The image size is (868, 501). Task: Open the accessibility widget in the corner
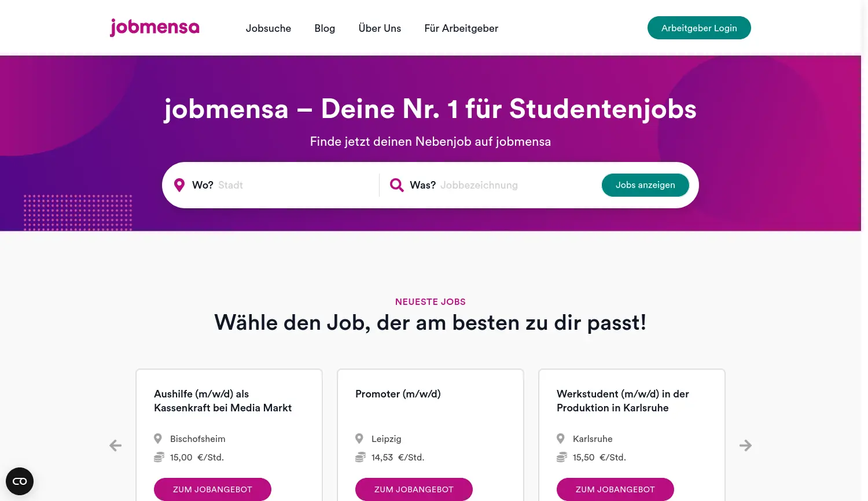(20, 481)
